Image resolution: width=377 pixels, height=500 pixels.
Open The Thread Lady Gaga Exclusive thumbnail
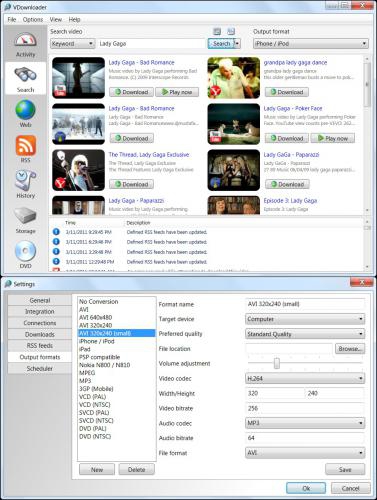tap(78, 170)
